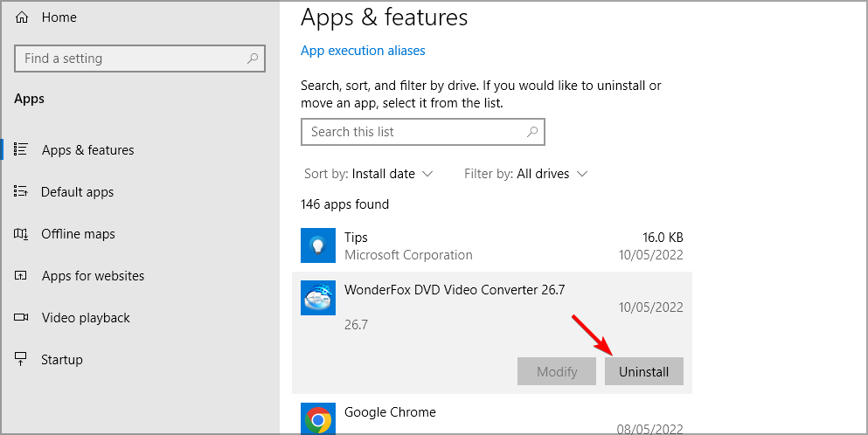Click the Home icon in sidebar

pyautogui.click(x=22, y=17)
